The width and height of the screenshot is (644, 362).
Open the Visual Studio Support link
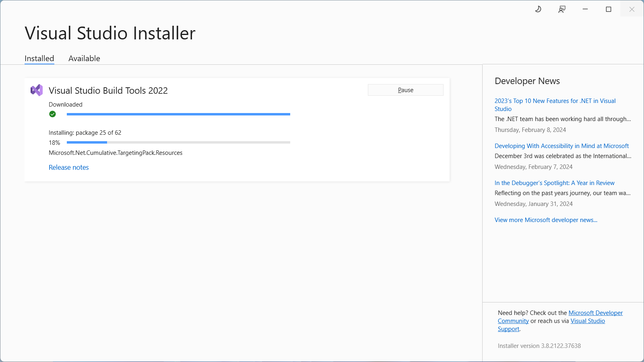(588, 321)
